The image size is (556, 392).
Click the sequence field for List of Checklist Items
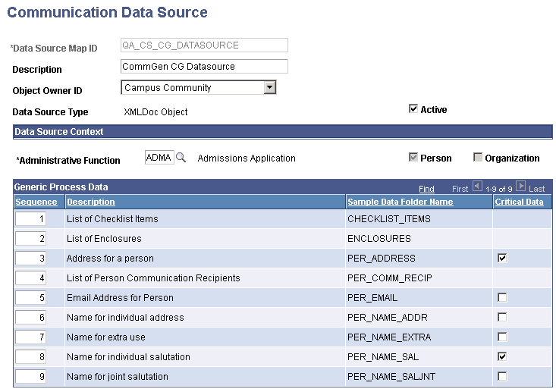point(33,218)
